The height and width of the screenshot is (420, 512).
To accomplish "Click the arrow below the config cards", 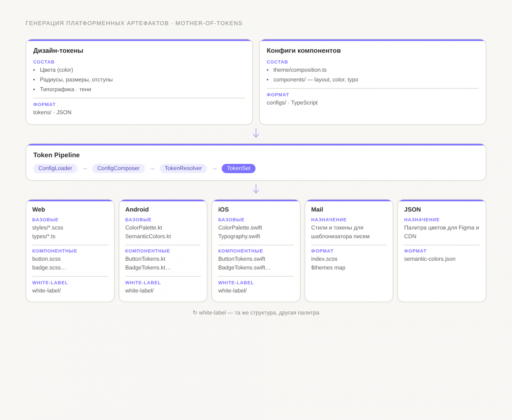I will 256,133.
